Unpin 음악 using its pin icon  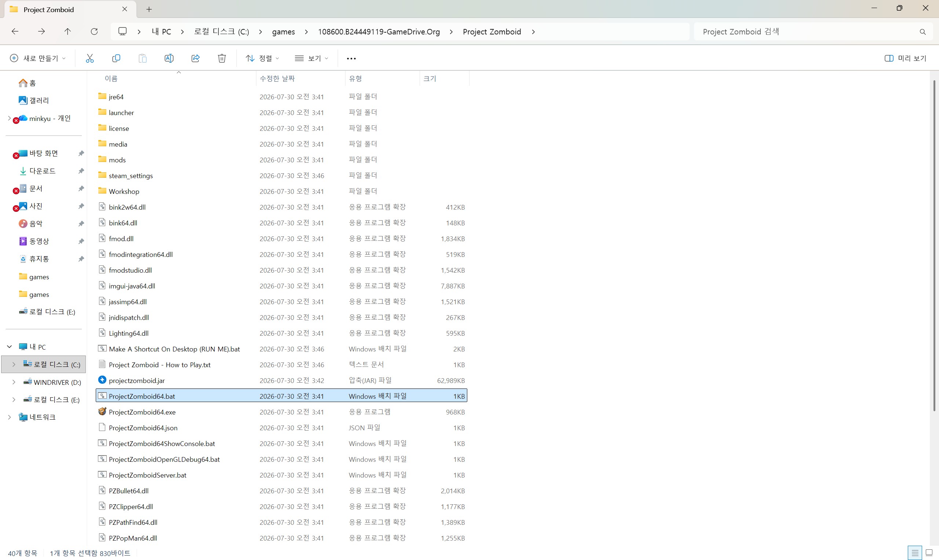click(x=81, y=224)
